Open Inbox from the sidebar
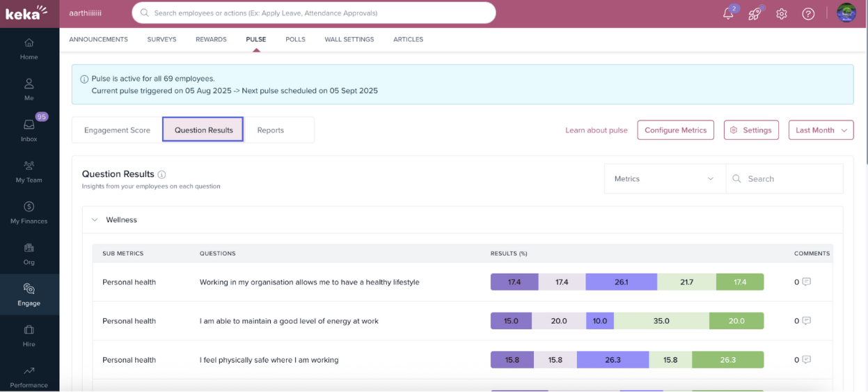Image resolution: width=868 pixels, height=392 pixels. [x=29, y=130]
